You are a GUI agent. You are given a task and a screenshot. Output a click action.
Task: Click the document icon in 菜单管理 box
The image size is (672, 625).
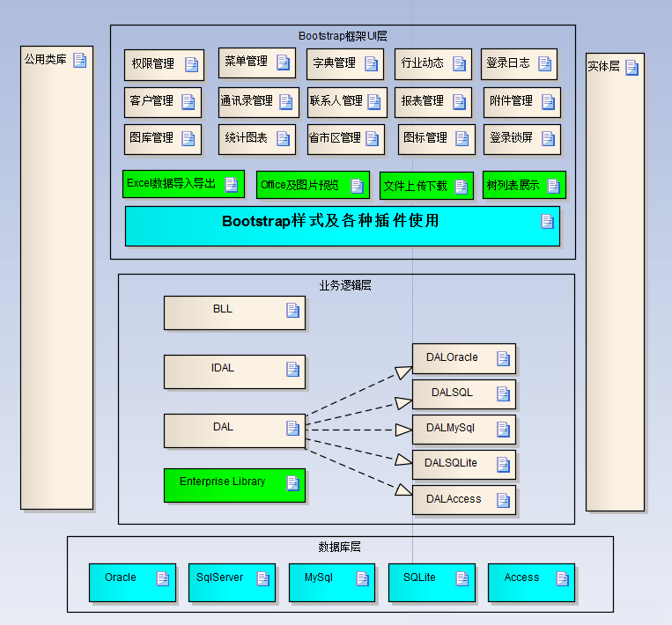(x=283, y=62)
